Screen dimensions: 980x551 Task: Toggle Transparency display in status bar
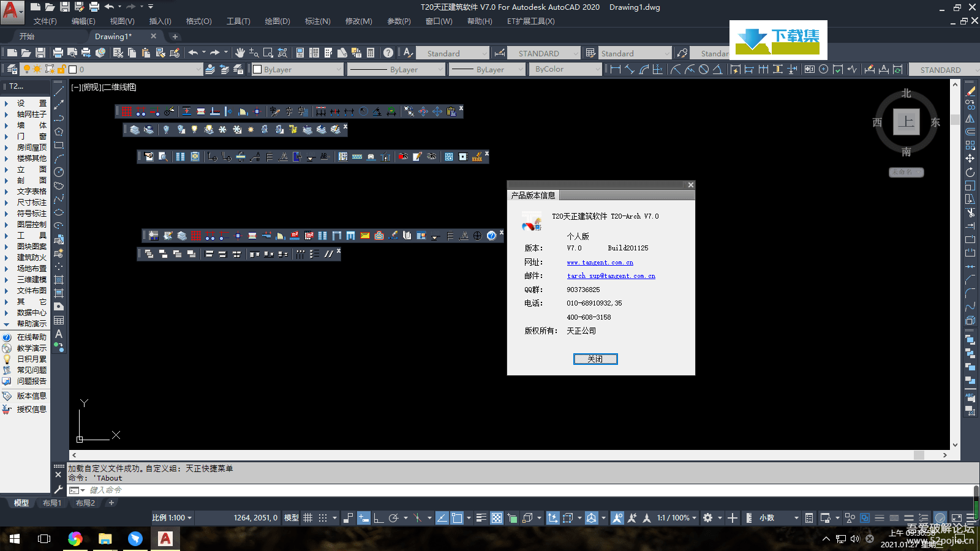[497, 518]
